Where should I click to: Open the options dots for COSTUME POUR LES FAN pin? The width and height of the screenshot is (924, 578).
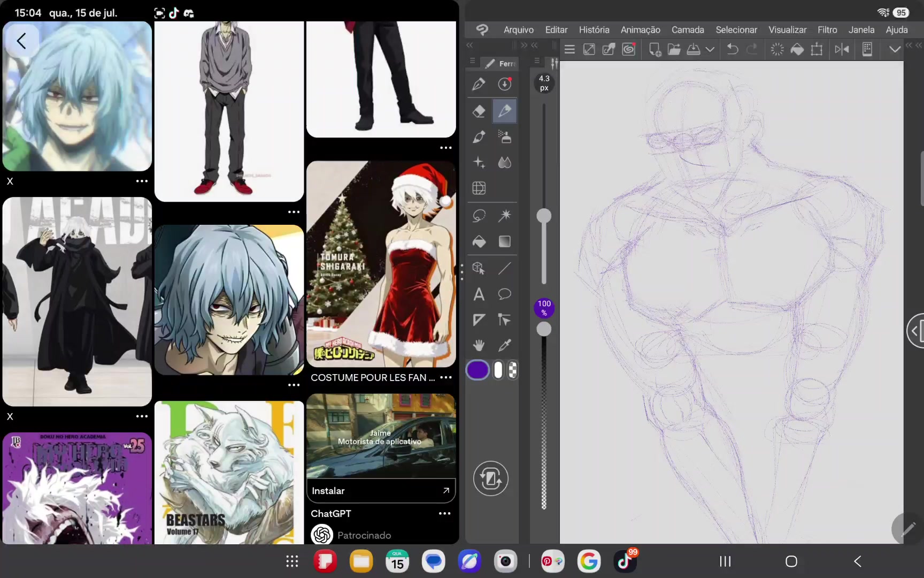coord(446,377)
